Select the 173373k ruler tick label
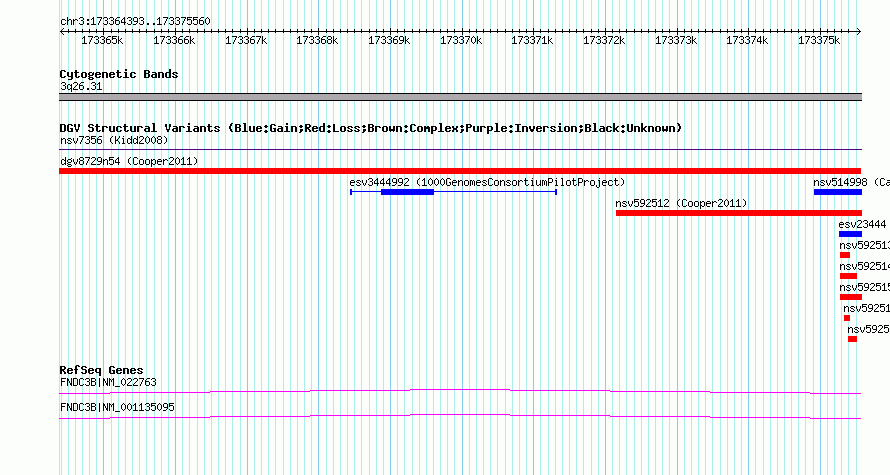The image size is (890, 475). pyautogui.click(x=676, y=40)
